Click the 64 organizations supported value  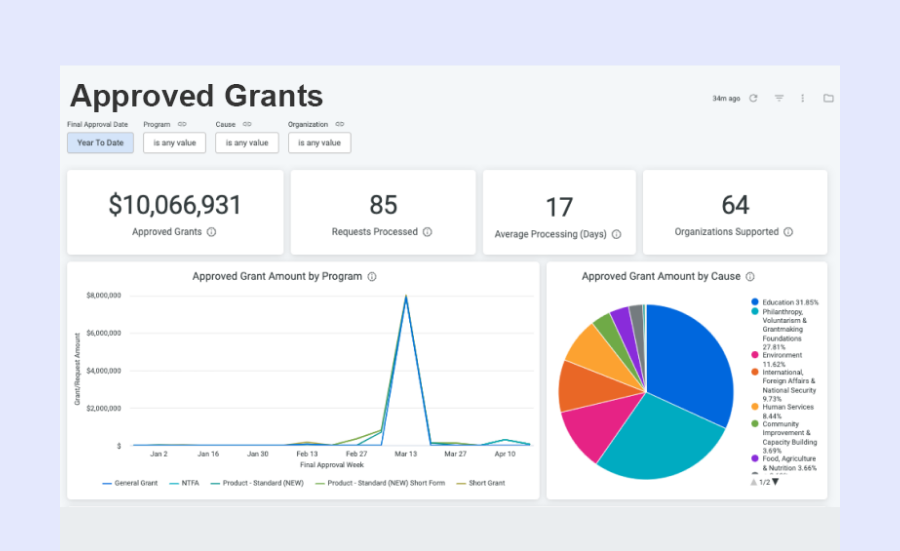(x=735, y=205)
